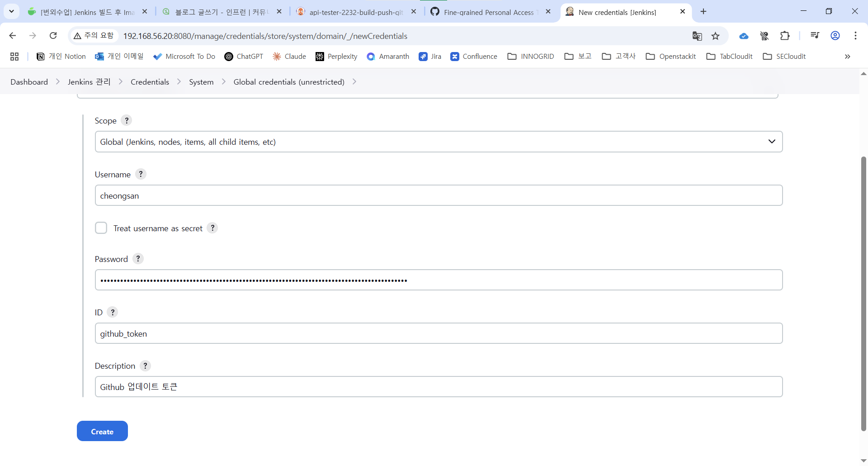Enable Treat username as secret checkbox
The width and height of the screenshot is (868, 466).
(x=101, y=228)
